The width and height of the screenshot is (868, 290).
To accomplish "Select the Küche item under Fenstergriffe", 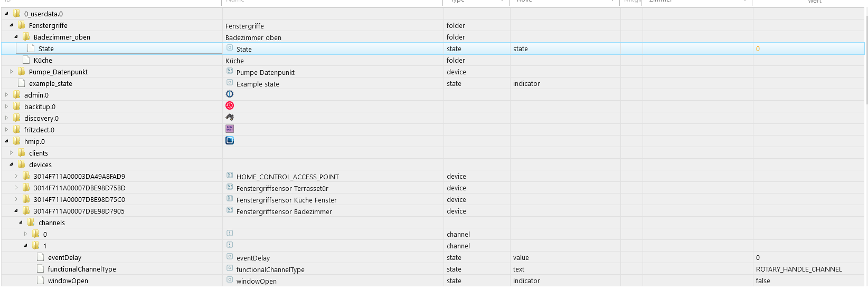I will pyautogui.click(x=43, y=60).
